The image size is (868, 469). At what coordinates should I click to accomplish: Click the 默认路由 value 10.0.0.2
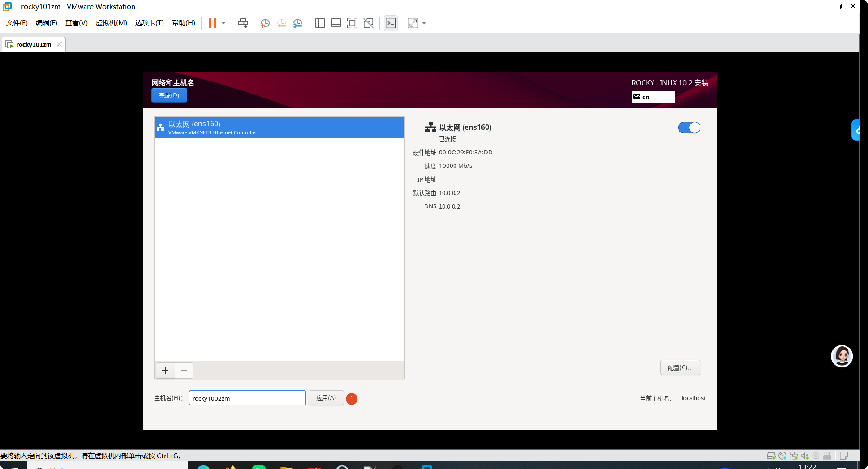click(450, 193)
